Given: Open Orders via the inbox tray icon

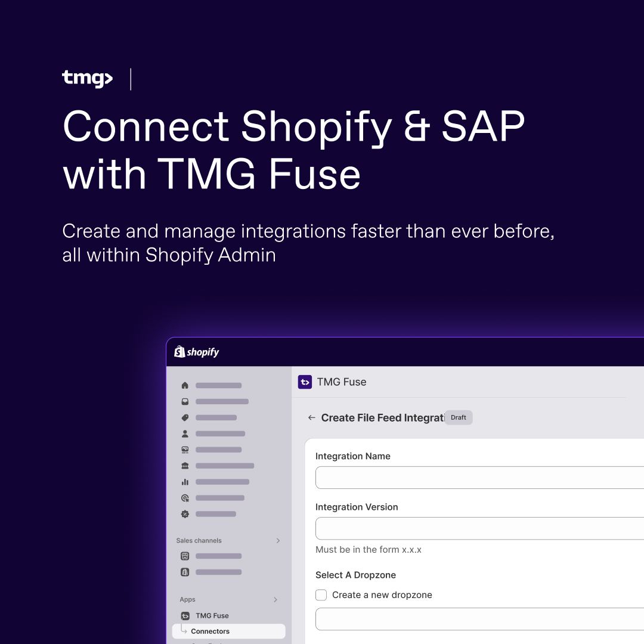Looking at the screenshot, I should (185, 402).
